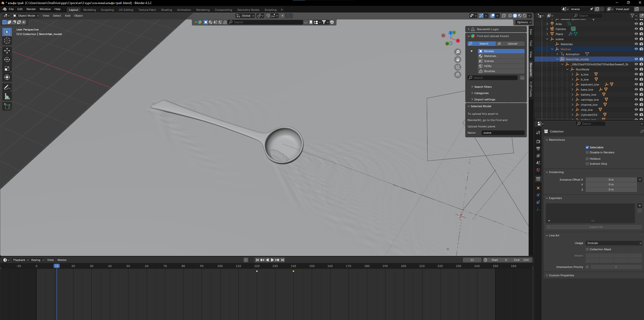This screenshot has width=644, height=320.
Task: Expand the Custom Properties panel
Action: tap(561, 275)
